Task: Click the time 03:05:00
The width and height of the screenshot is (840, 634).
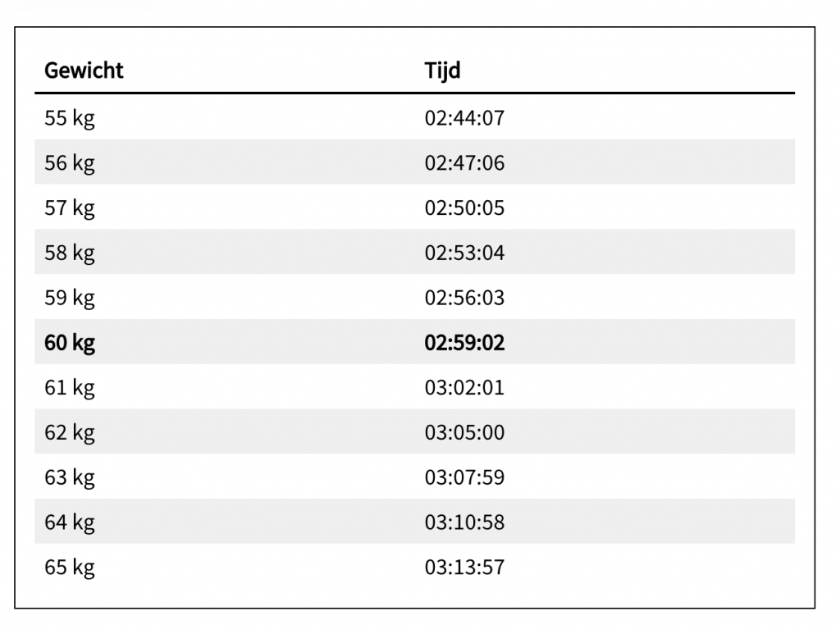Action: tap(463, 432)
